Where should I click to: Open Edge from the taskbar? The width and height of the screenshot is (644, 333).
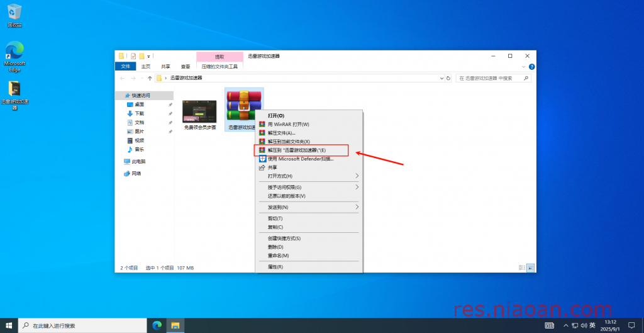157,325
